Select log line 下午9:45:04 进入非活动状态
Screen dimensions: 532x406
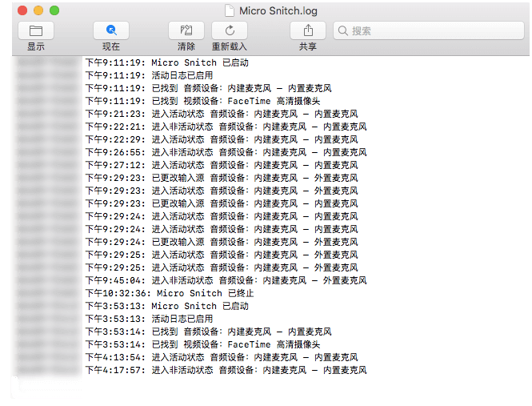[226, 280]
